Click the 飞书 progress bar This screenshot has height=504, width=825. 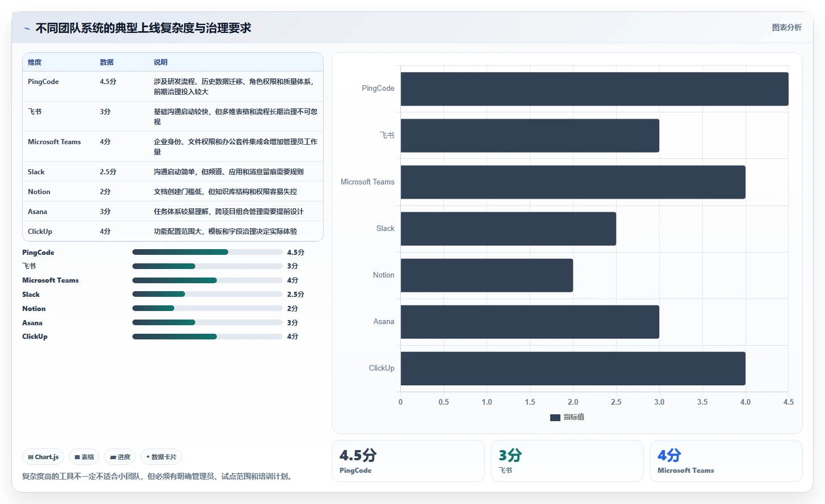click(x=207, y=266)
